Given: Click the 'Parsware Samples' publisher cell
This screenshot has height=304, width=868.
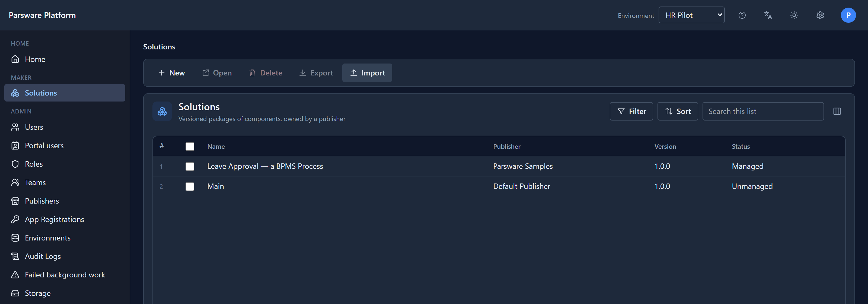Looking at the screenshot, I should (523, 166).
